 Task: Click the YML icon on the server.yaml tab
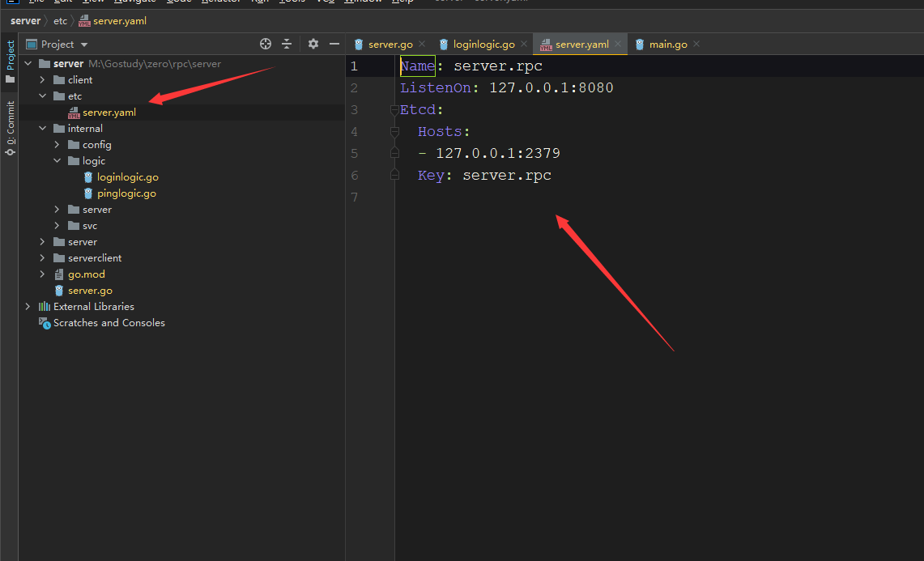(546, 45)
